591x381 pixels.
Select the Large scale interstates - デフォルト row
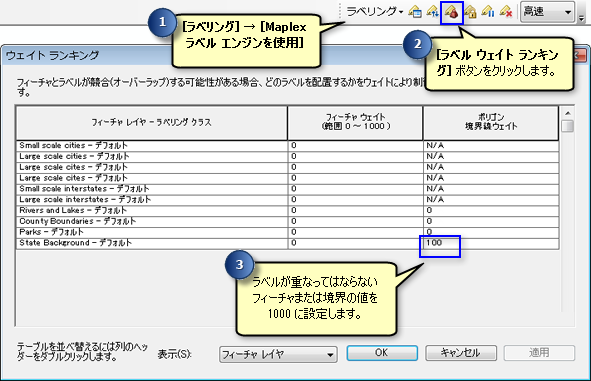287,200
